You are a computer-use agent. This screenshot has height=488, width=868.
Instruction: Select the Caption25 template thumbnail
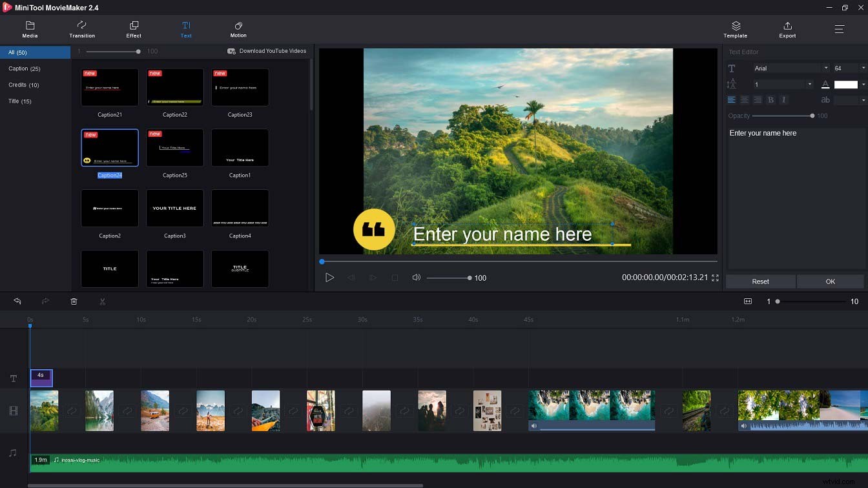(x=174, y=147)
